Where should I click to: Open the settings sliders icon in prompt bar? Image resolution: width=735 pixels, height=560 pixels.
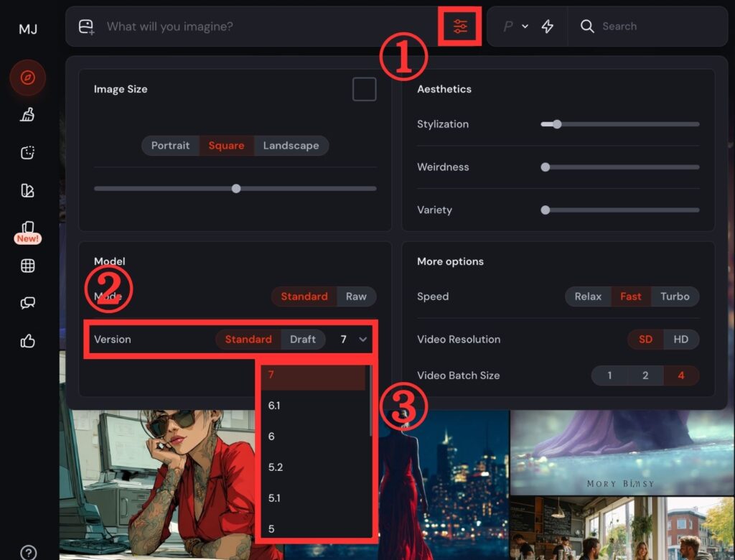pyautogui.click(x=460, y=27)
